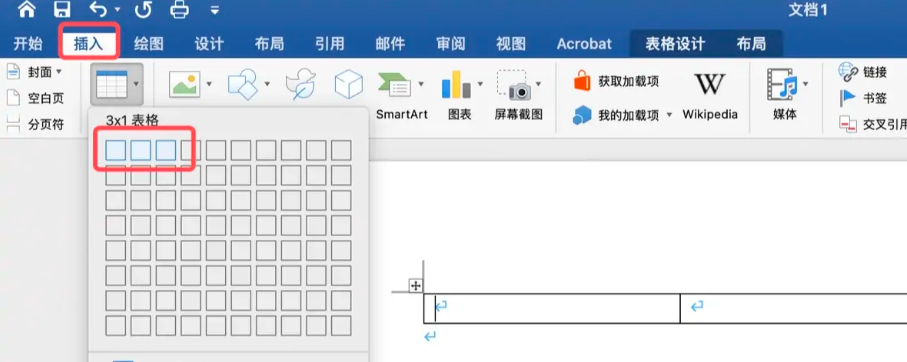The image size is (907, 362).
Task: Click the Redo circular arrow icon
Action: coord(142,9)
